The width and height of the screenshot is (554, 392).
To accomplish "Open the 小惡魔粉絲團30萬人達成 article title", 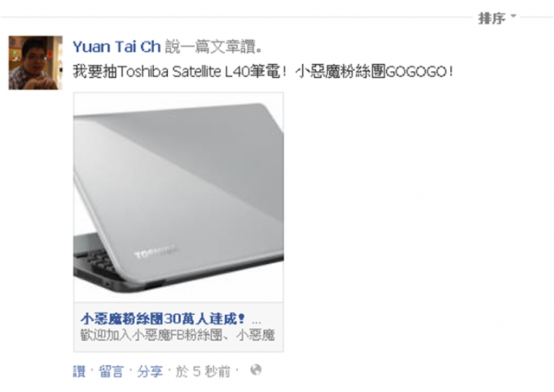I will click(x=163, y=319).
